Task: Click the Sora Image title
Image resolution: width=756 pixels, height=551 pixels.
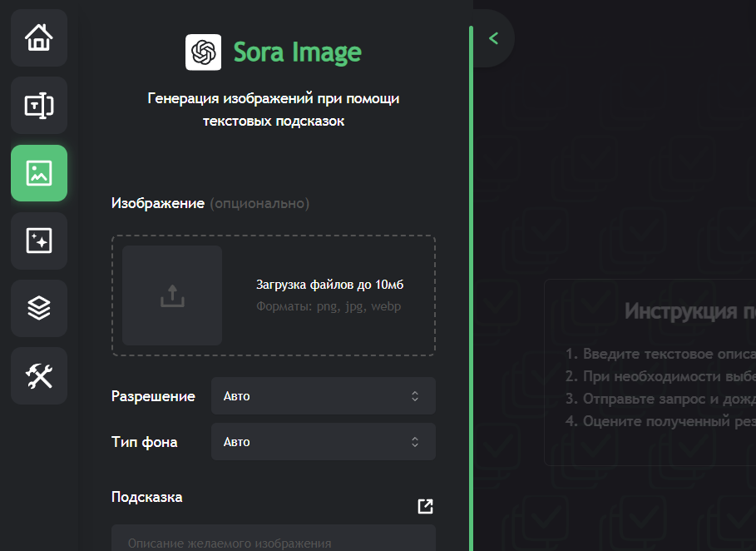Action: click(x=298, y=52)
